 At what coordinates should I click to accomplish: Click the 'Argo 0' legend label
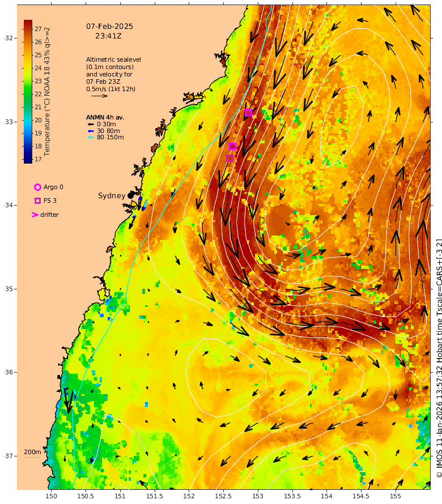click(x=53, y=187)
